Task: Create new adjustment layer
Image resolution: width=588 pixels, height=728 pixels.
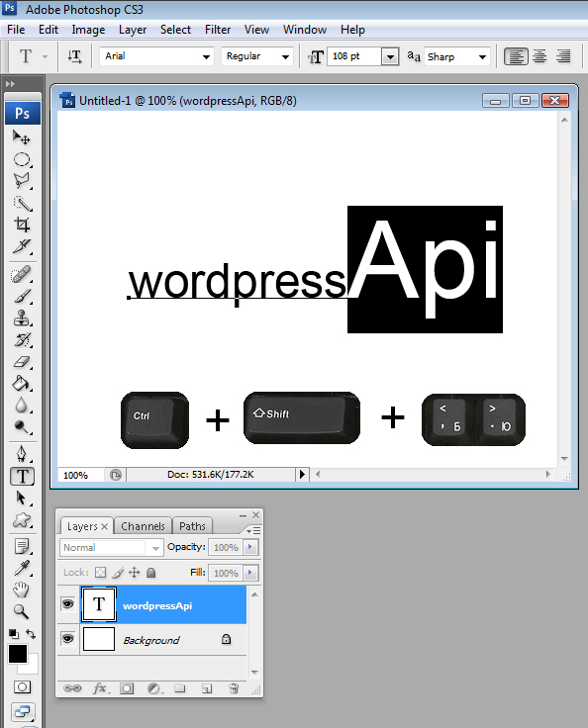Action: pos(154,688)
